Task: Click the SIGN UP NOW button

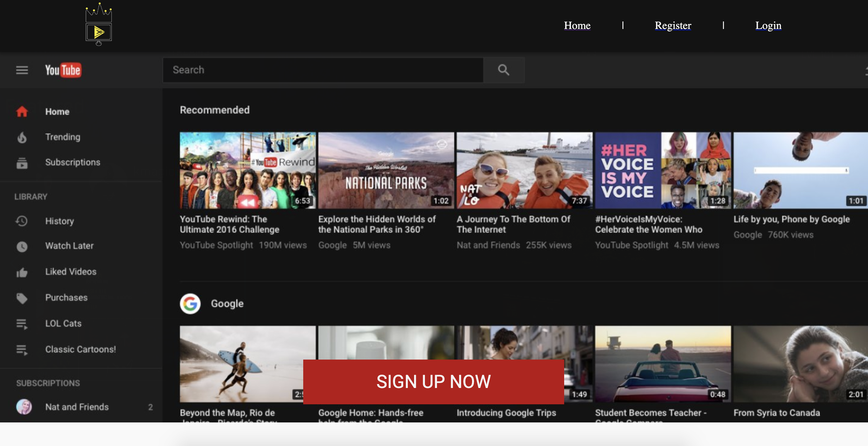Action: click(434, 382)
